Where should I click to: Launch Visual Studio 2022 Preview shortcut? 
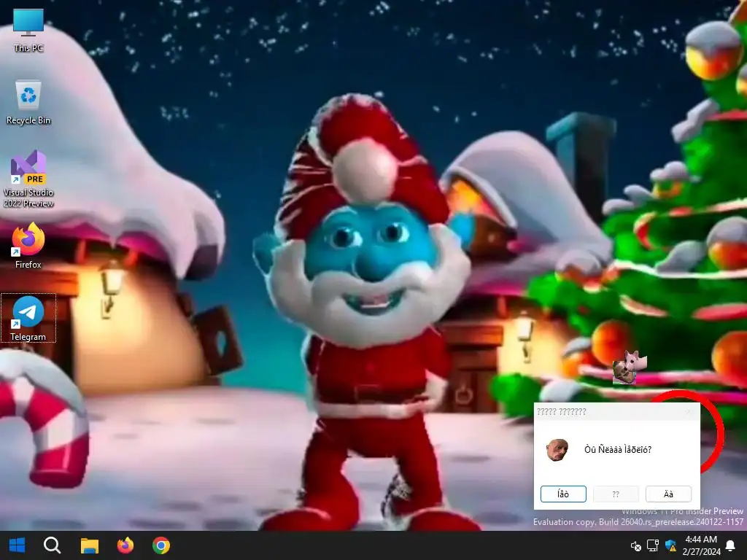[x=28, y=179]
